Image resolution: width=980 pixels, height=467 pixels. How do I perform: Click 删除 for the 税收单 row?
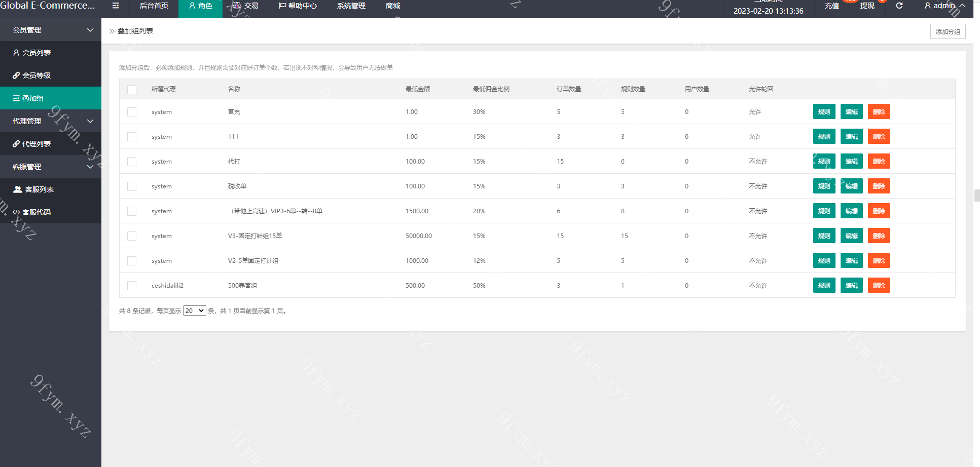[879, 186]
